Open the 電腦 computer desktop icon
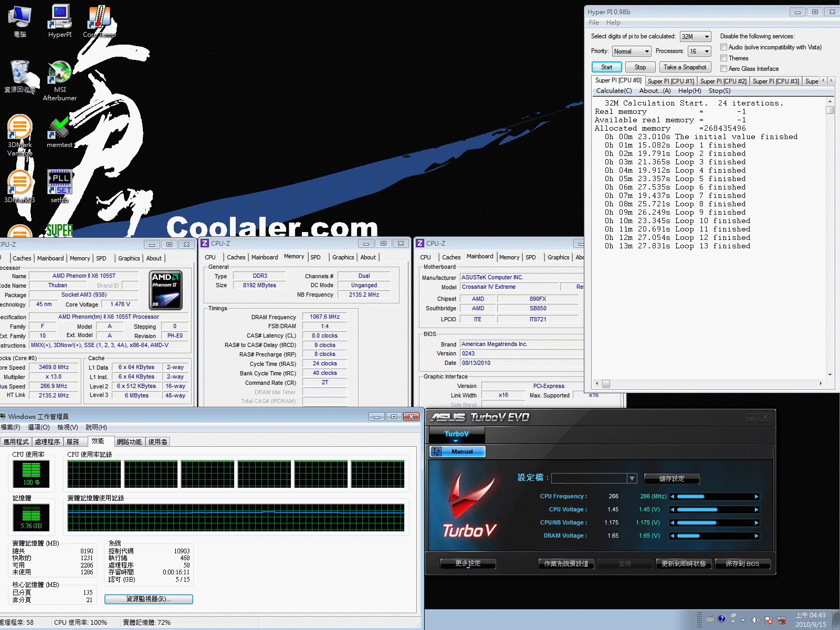840x630 pixels. coord(20,21)
